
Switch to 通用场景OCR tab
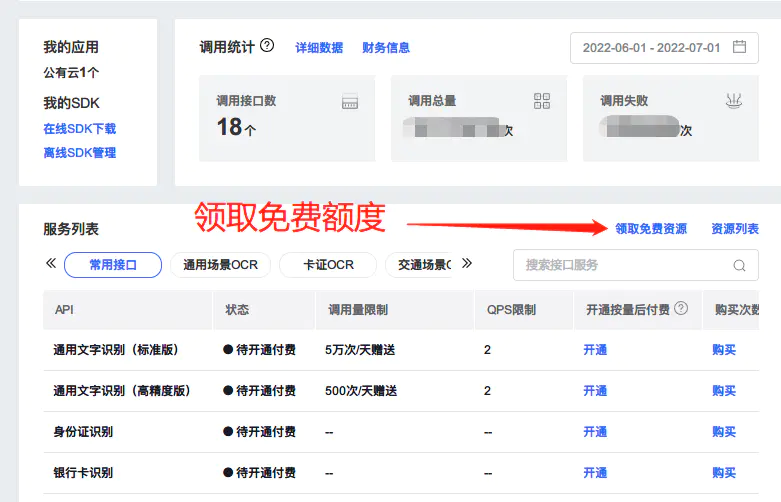[x=219, y=265]
